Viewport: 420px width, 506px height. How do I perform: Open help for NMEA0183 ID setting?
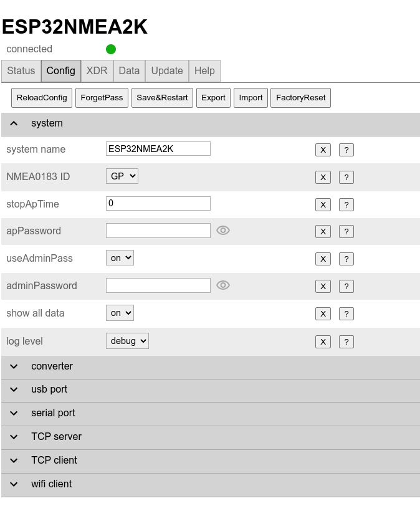point(346,177)
